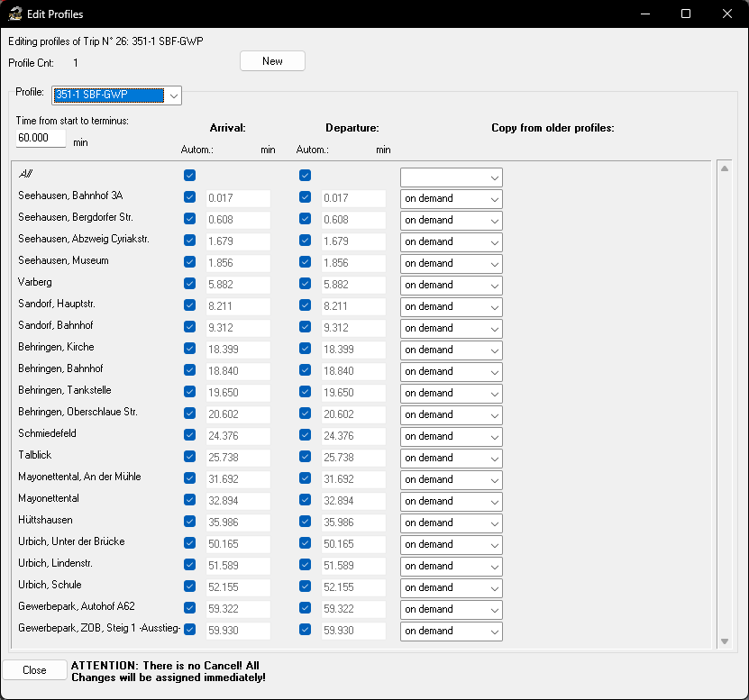Screen dimensions: 749x700
Task: Click the time from start to terminus field
Action: coord(41,139)
